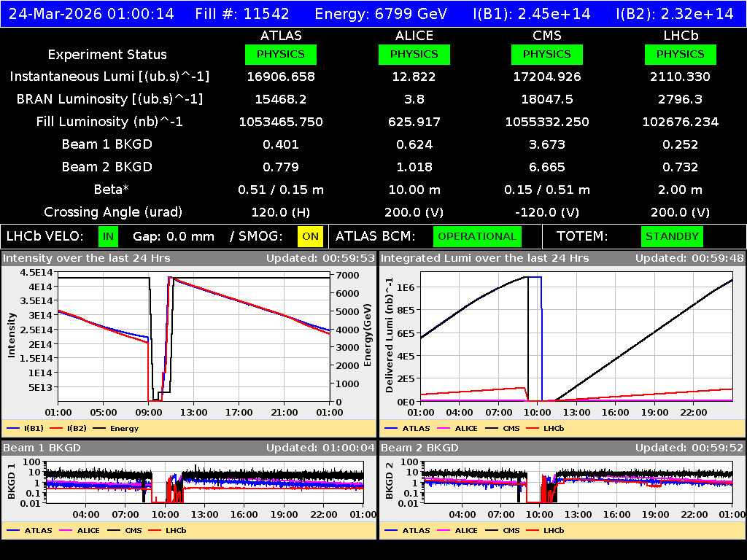Click the ALICE PHYSICS status indicator
The image size is (747, 560).
(414, 54)
